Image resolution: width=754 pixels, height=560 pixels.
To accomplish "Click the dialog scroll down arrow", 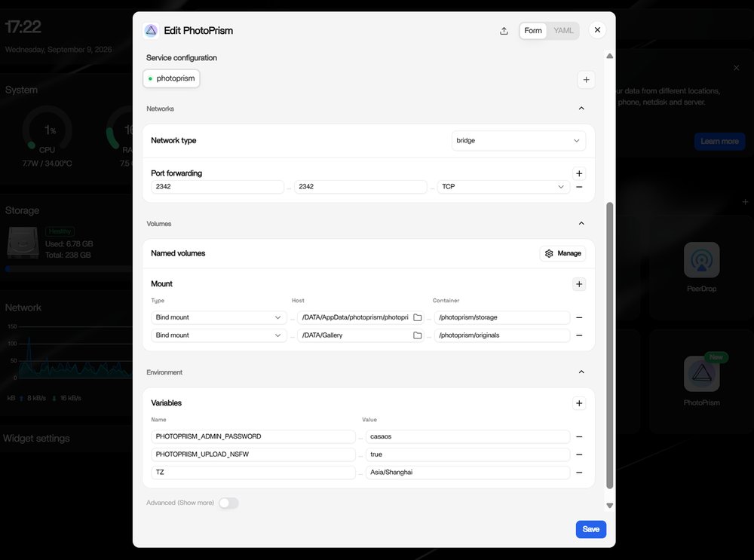I will tap(610, 505).
